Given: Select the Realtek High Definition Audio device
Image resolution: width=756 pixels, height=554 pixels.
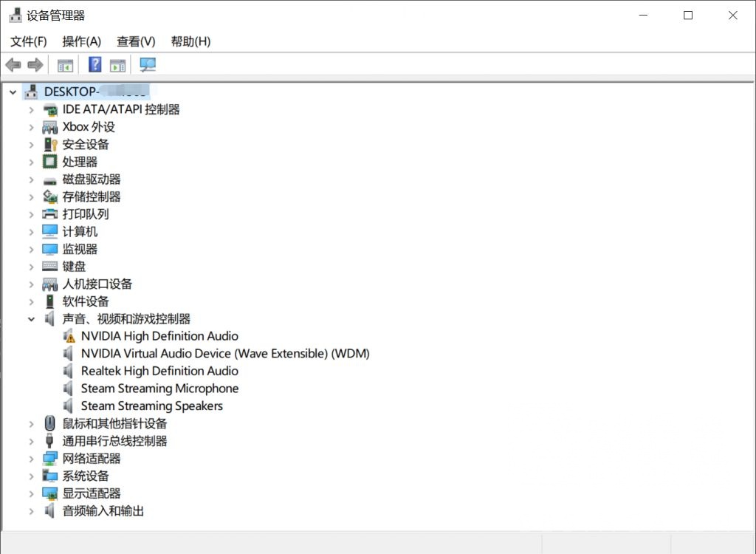Looking at the screenshot, I should point(159,371).
